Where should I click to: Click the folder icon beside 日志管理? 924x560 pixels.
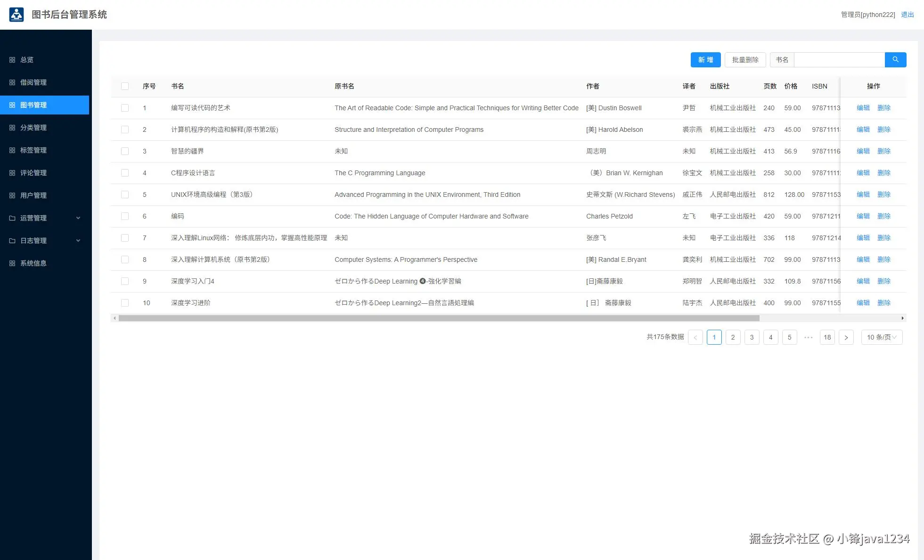coord(12,241)
